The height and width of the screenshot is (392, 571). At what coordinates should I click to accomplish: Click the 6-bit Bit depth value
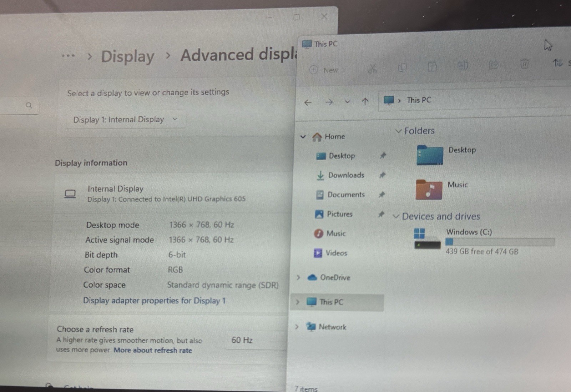click(177, 255)
